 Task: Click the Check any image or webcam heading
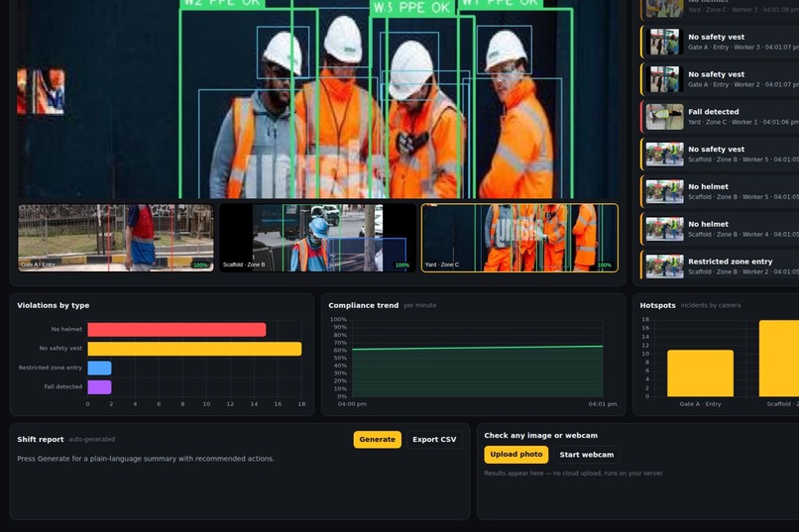(540, 435)
